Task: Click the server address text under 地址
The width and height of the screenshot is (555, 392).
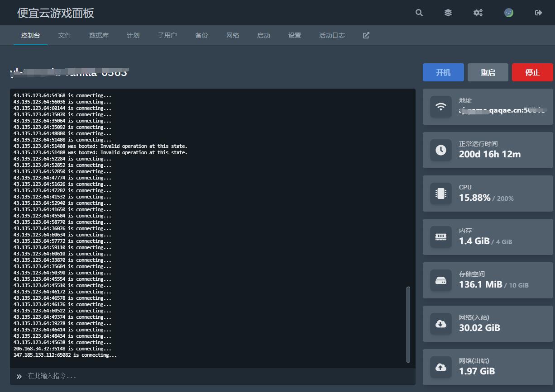Action: 503,110
